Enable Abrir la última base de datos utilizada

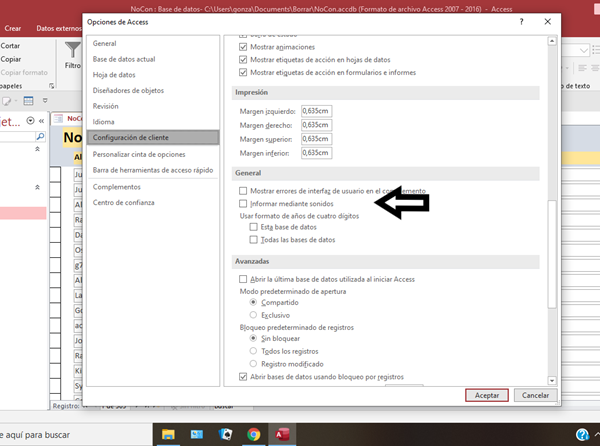[x=243, y=279]
